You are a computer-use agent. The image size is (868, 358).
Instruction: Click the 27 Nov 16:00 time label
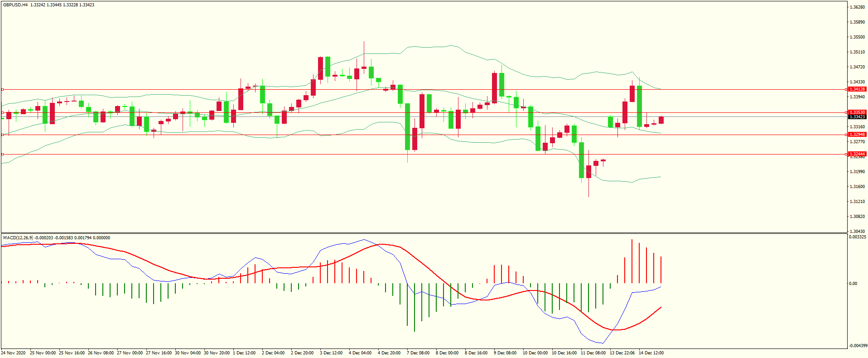(159, 353)
